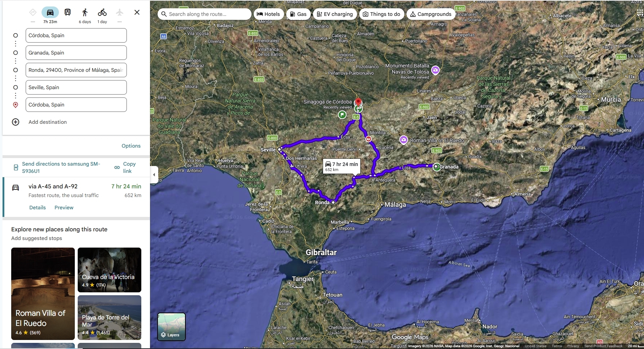The height and width of the screenshot is (349, 644).
Task: Click the green flag marker near Córdoba
Action: (342, 115)
